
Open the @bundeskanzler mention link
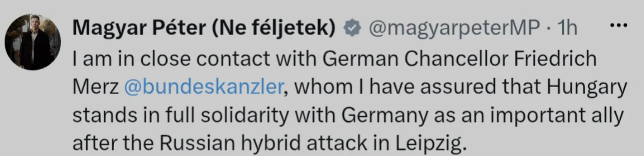(203, 87)
